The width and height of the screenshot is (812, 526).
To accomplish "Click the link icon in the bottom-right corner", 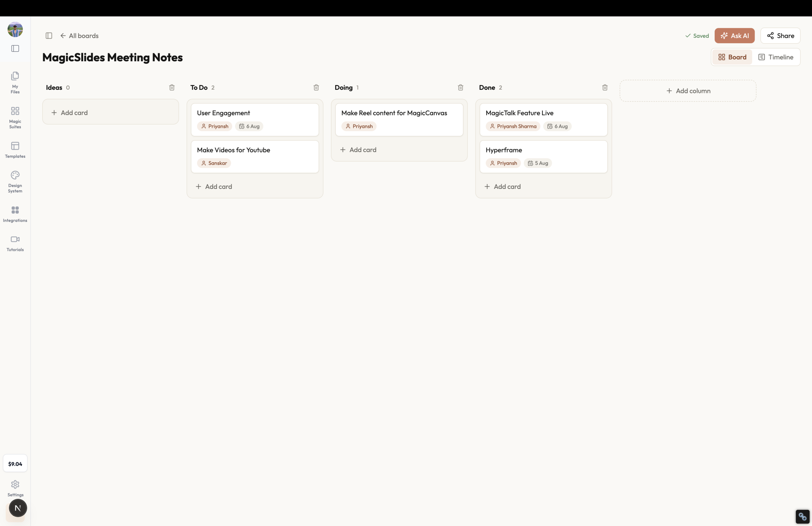I will tap(802, 516).
